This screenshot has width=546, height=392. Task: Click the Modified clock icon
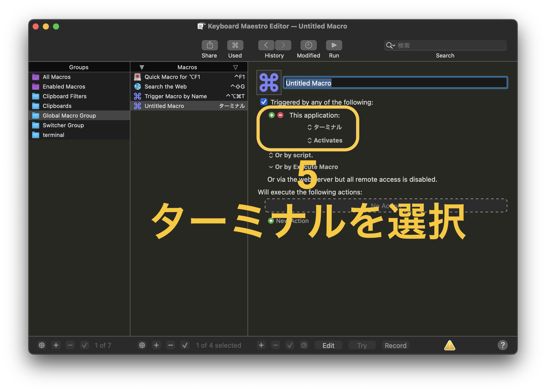[x=308, y=45]
